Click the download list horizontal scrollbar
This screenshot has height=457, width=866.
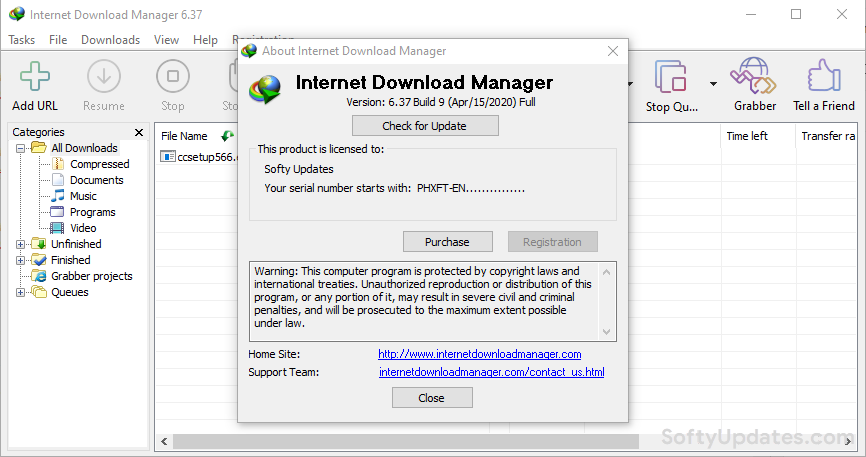coord(406,441)
